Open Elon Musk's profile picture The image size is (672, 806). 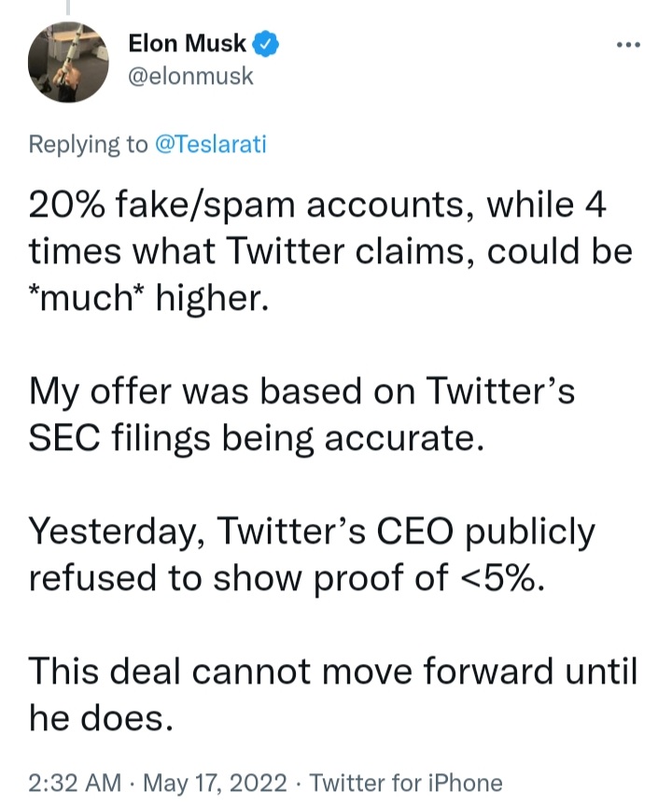point(68,62)
